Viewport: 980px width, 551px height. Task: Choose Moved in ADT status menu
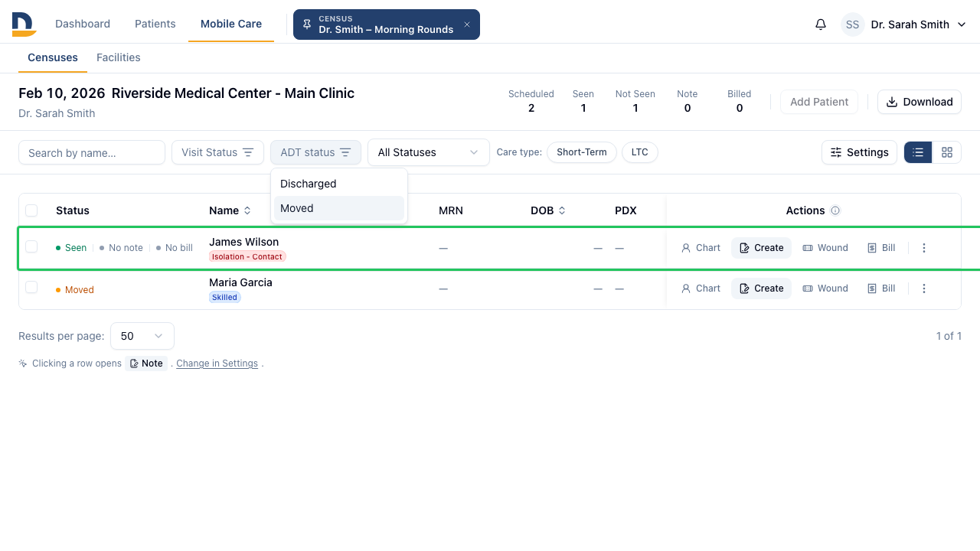tap(339, 208)
